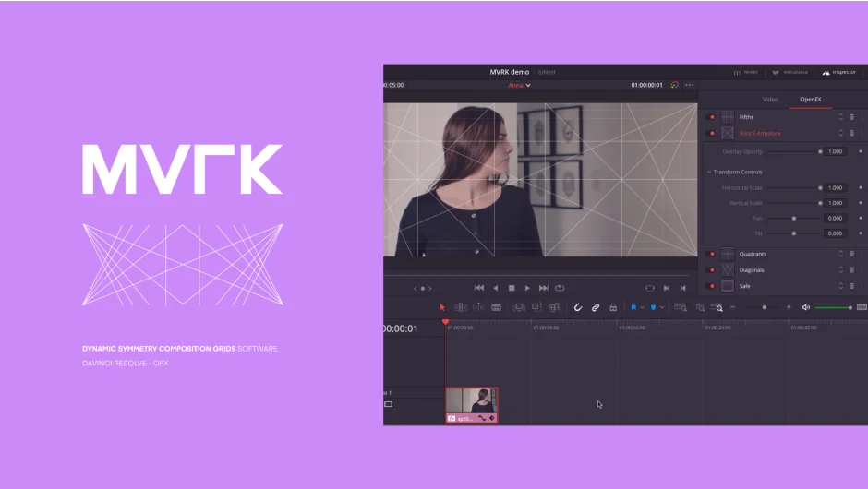Switch to Video tab in Inspector
This screenshot has height=489, width=868.
[x=770, y=100]
